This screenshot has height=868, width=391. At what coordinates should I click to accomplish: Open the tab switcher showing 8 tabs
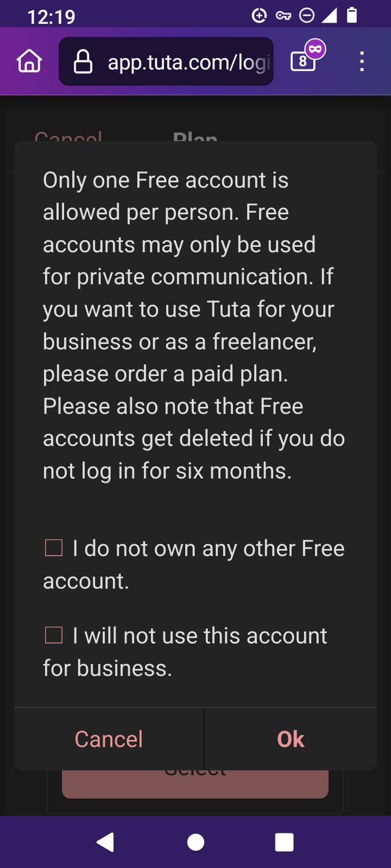pos(302,62)
